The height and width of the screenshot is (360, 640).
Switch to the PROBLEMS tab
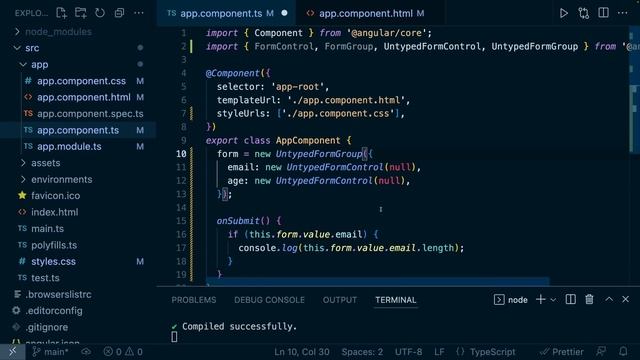[194, 300]
